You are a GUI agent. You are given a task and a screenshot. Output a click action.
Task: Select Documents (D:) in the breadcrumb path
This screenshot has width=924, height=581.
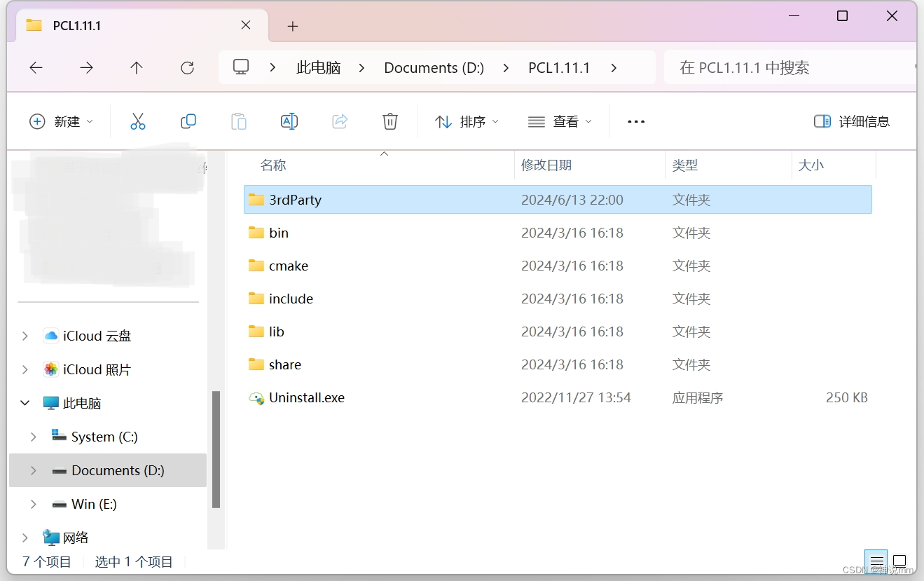[x=434, y=67]
